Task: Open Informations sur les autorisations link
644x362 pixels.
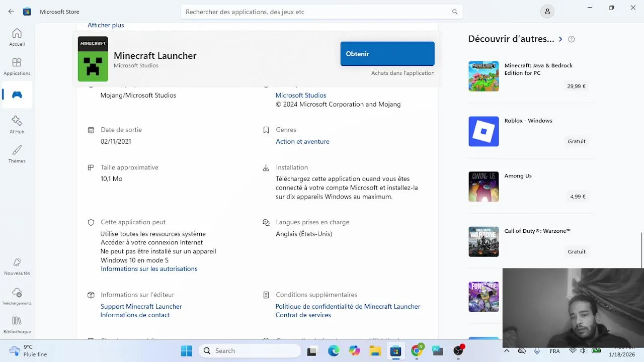Action: (x=149, y=268)
